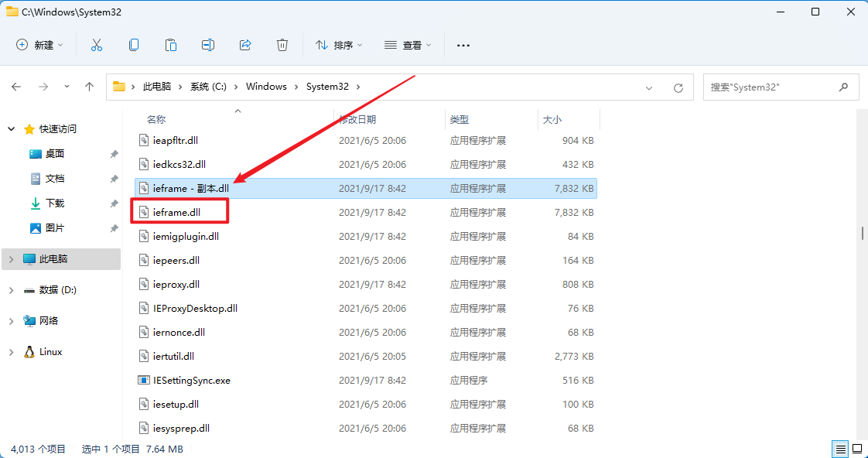The image size is (868, 458).
Task: Select the iernonce.dll file
Action: pos(366,333)
